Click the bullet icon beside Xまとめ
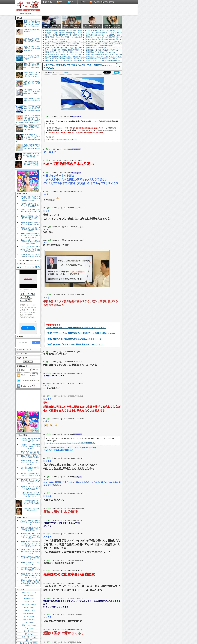Image resolution: width=197 pixels, height=644 pixels. click(17, 601)
